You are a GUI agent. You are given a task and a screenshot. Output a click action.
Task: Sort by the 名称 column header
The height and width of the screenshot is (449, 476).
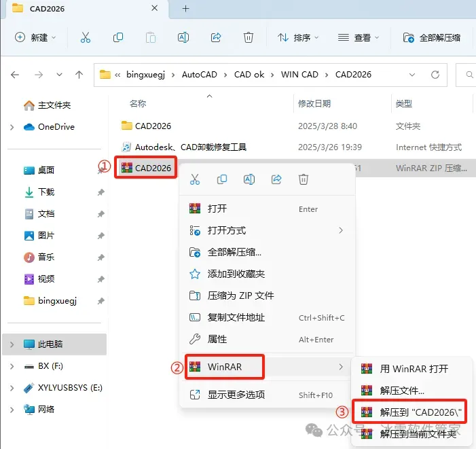point(138,104)
